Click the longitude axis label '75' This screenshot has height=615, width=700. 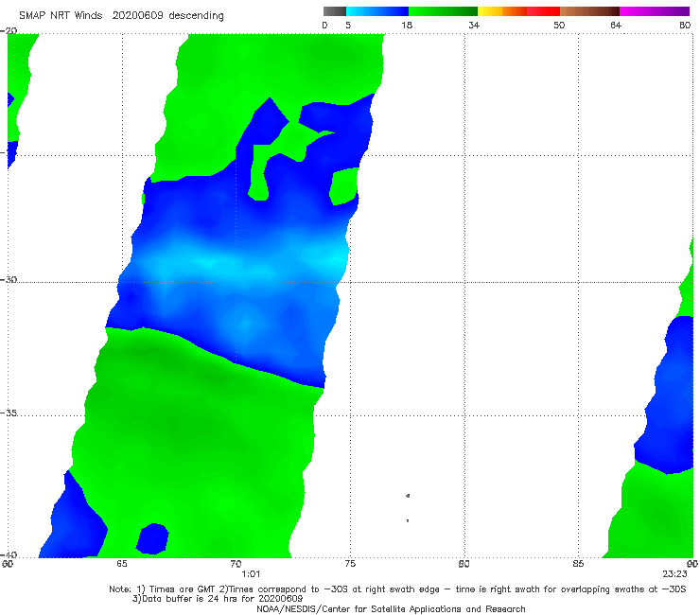click(x=350, y=564)
